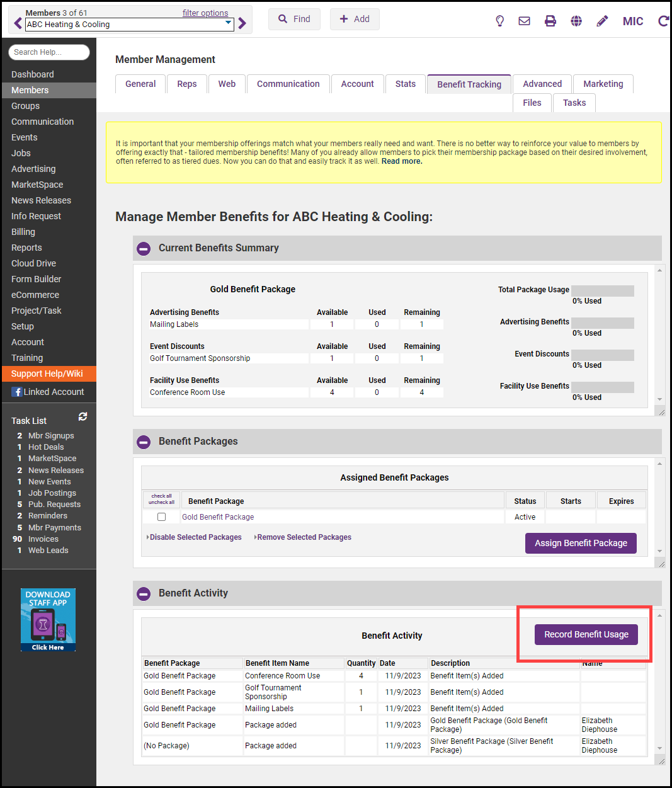Open the envelope mail icon
Screen dimensions: 672x788
point(524,21)
